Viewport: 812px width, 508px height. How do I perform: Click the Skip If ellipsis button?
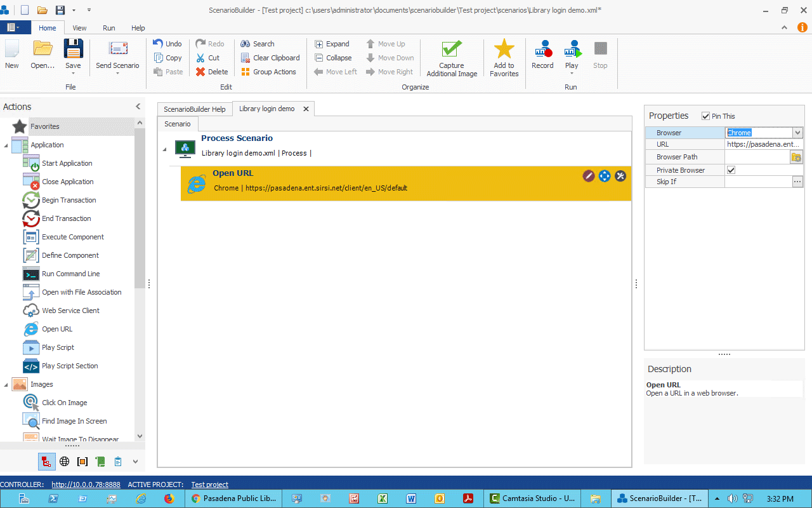[797, 182]
